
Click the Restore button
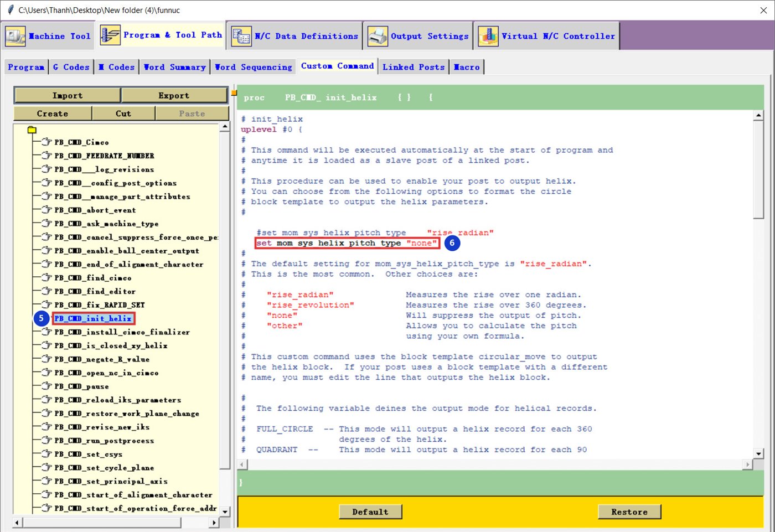point(629,512)
